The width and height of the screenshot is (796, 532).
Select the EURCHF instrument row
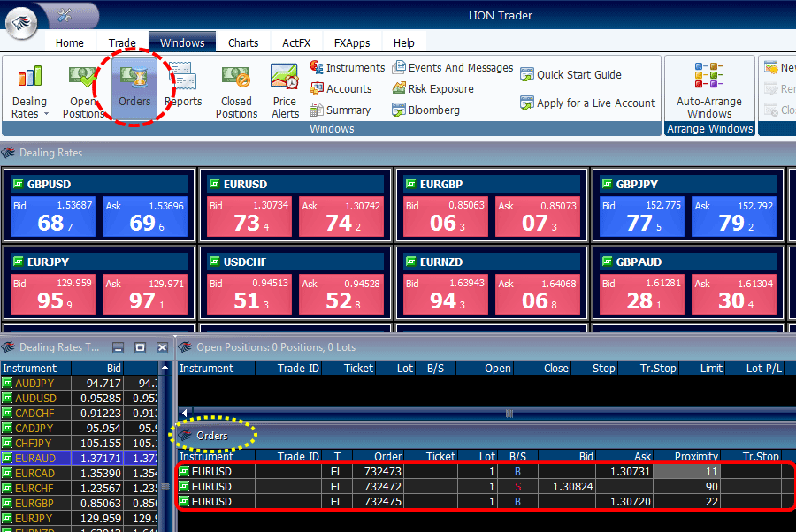[x=80, y=488]
